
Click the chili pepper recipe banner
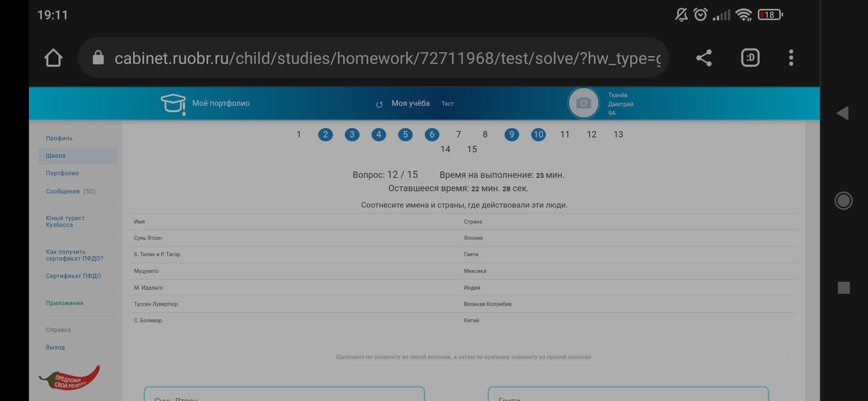[x=70, y=378]
